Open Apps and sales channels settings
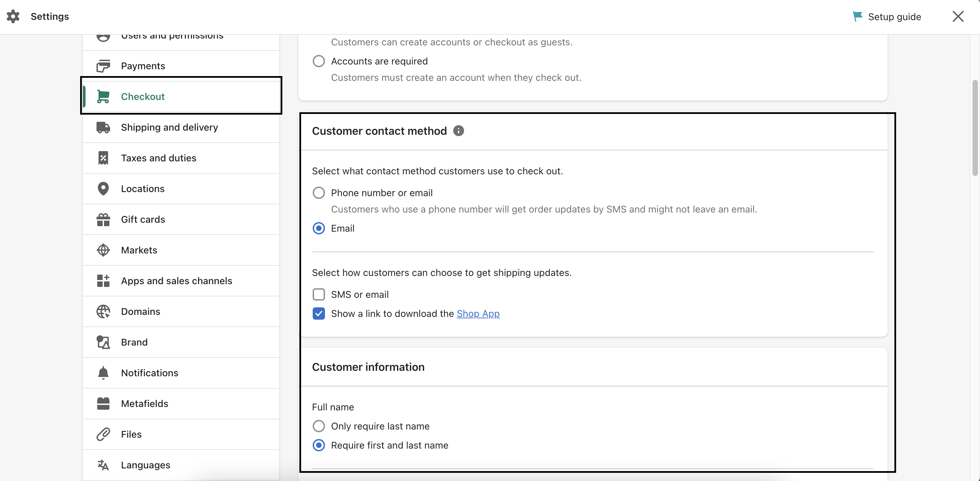The image size is (980, 481). tap(177, 281)
